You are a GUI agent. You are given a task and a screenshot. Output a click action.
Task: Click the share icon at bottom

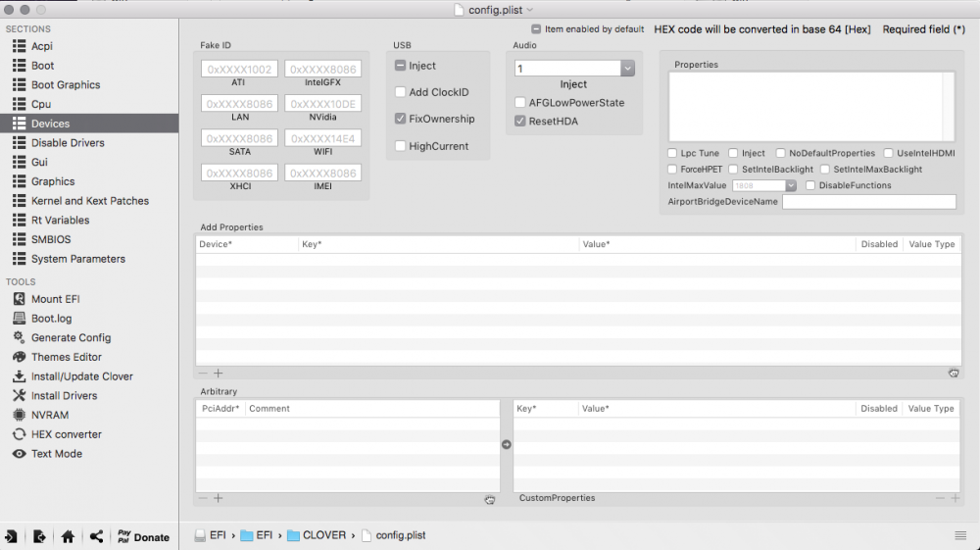(96, 536)
